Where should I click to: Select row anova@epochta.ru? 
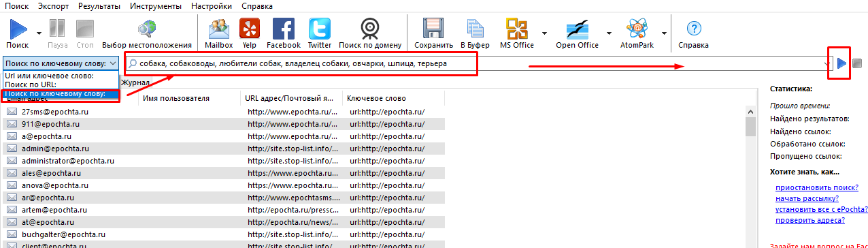point(224,185)
